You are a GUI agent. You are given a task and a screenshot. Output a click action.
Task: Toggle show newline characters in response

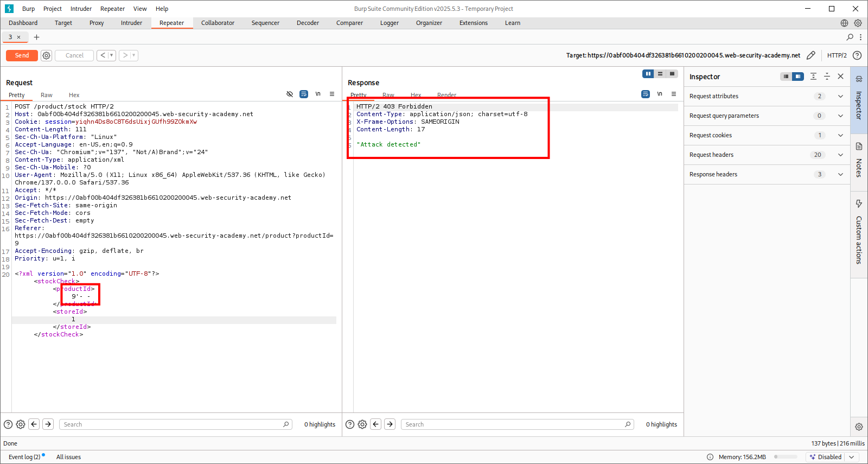[x=660, y=94]
